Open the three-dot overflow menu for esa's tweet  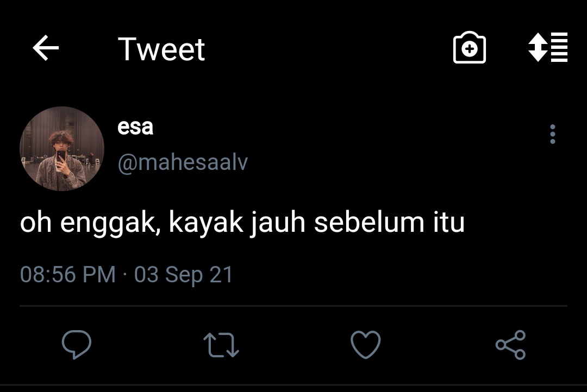click(553, 134)
